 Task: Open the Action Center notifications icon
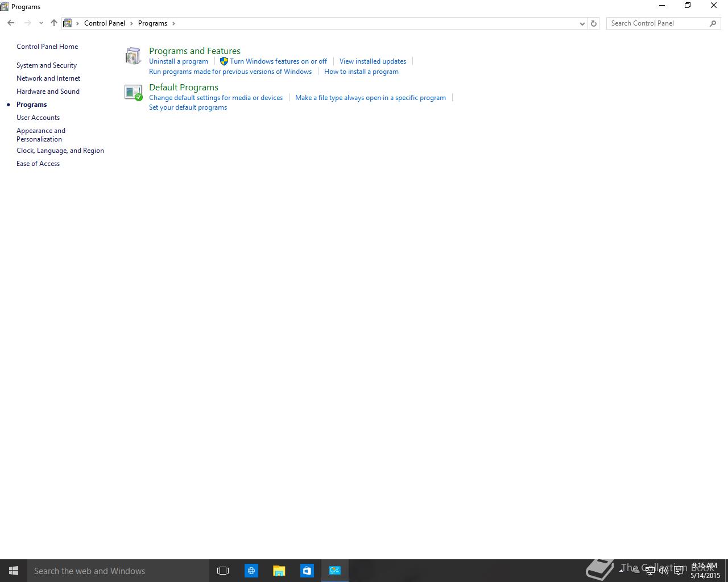pyautogui.click(x=679, y=571)
